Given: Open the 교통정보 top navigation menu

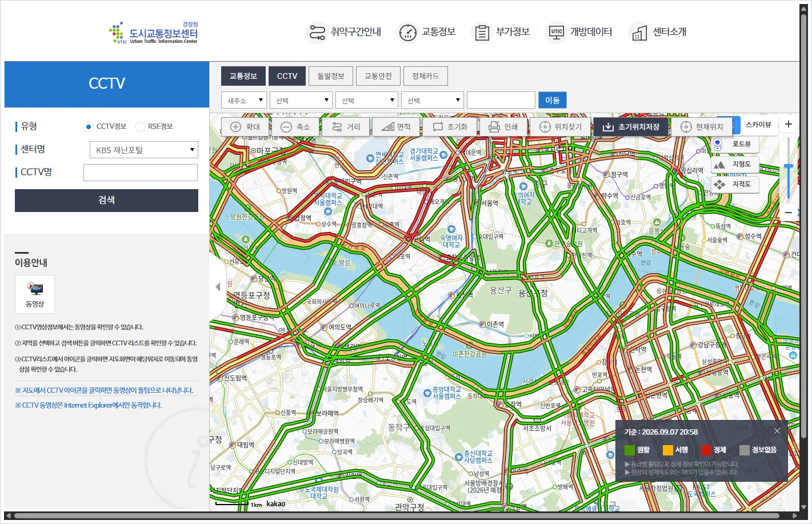Looking at the screenshot, I should click(x=427, y=32).
